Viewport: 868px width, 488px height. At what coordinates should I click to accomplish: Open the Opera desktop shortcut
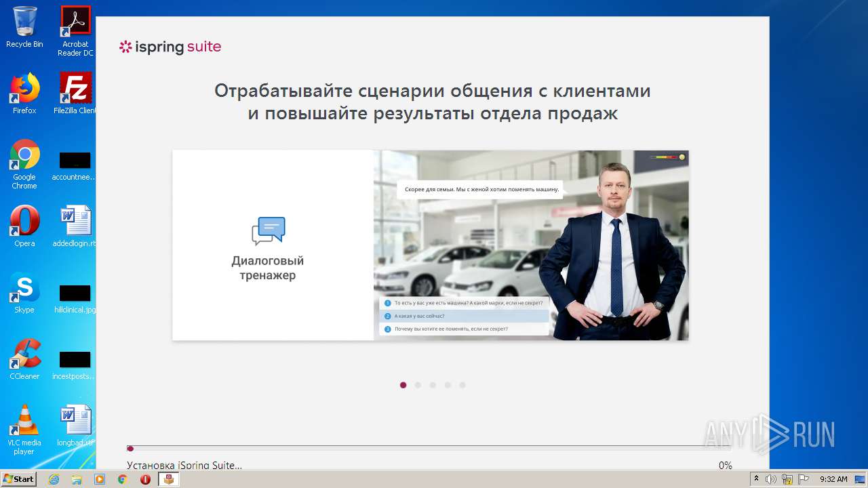click(x=24, y=226)
